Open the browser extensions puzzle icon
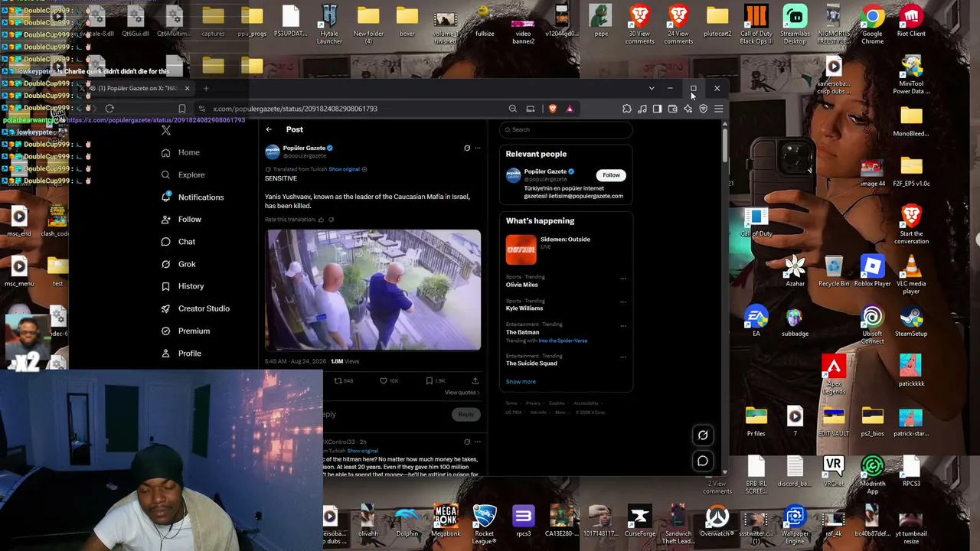Image resolution: width=980 pixels, height=551 pixels. coord(627,109)
